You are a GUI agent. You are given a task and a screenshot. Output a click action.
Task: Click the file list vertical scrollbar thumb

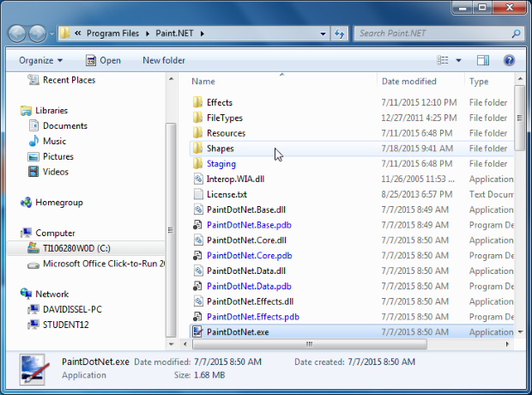(519, 118)
